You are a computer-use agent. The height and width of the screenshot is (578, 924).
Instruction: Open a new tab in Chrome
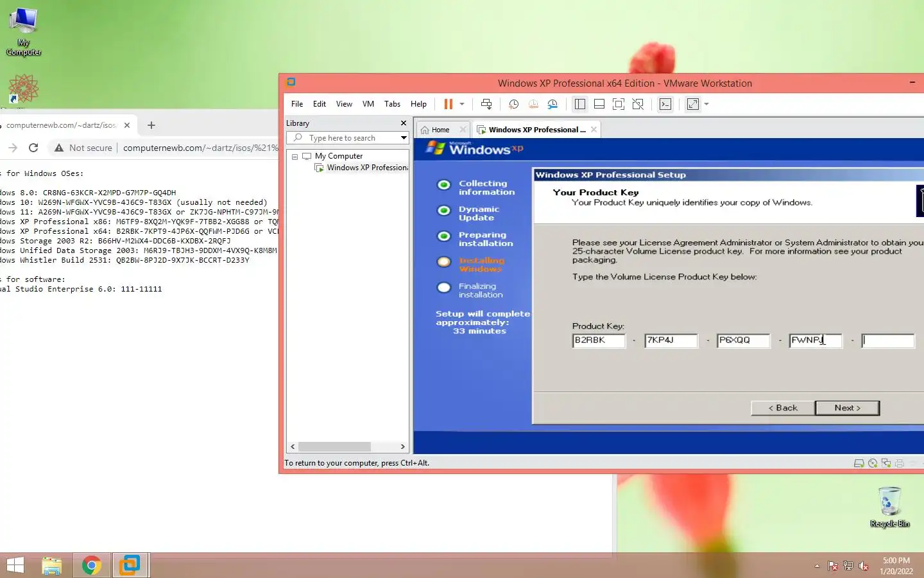[x=151, y=125]
